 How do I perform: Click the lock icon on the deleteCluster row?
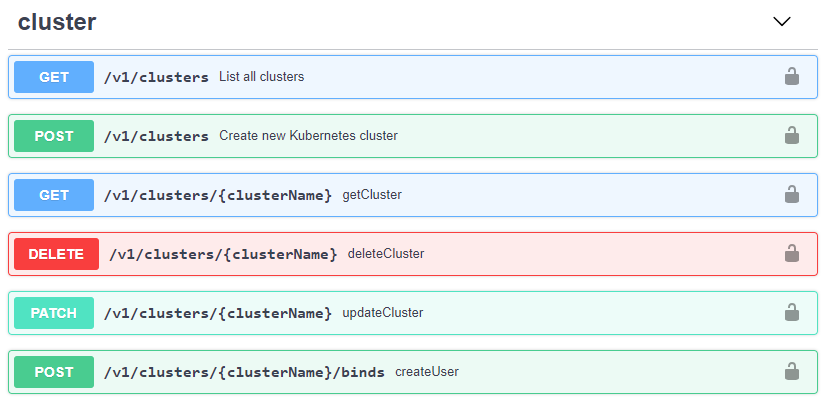(x=791, y=254)
